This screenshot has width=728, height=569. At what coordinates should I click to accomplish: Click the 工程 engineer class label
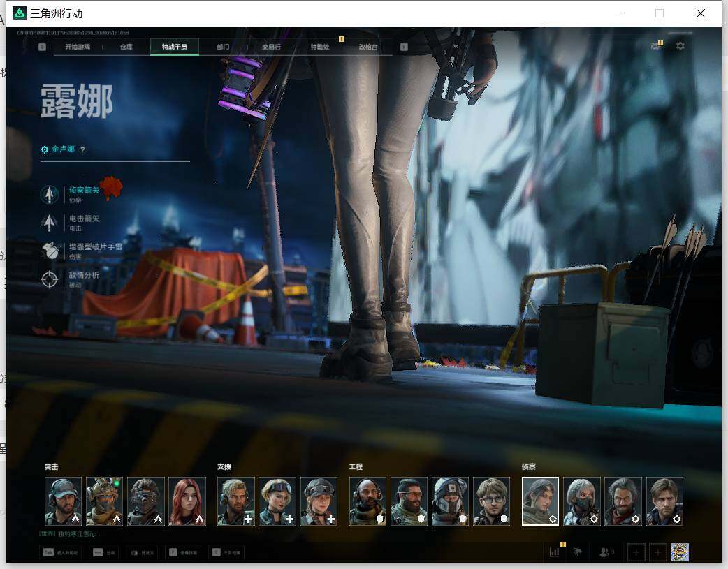pos(356,467)
